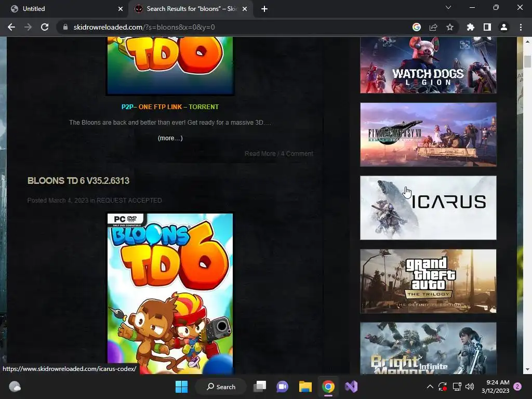Open the BLOONS TD 6 V35.2.6313 post title
This screenshot has height=399, width=532.
coord(78,180)
